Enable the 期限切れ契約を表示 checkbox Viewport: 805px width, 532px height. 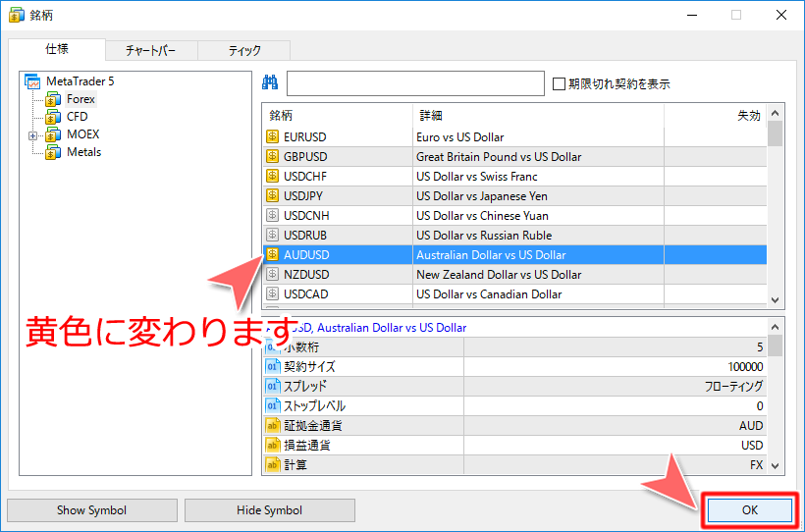pos(560,84)
